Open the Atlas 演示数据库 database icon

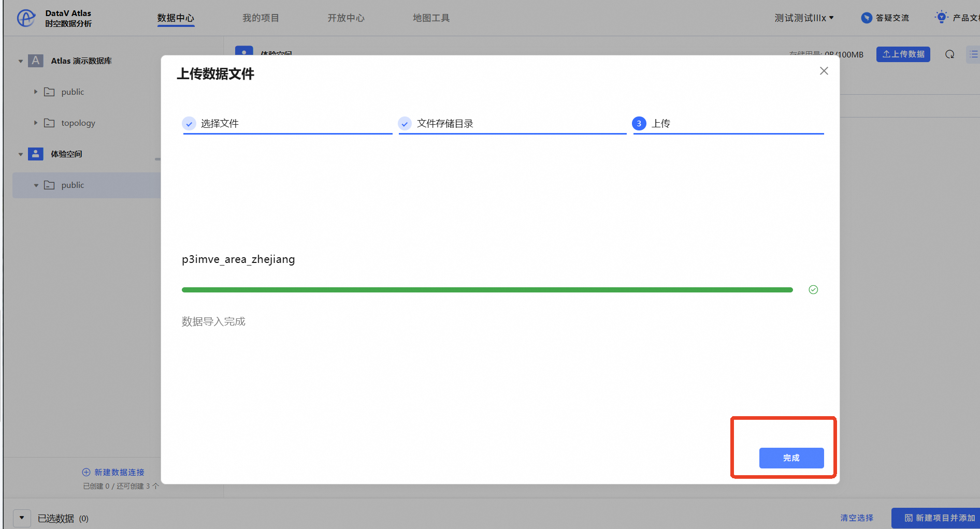35,61
